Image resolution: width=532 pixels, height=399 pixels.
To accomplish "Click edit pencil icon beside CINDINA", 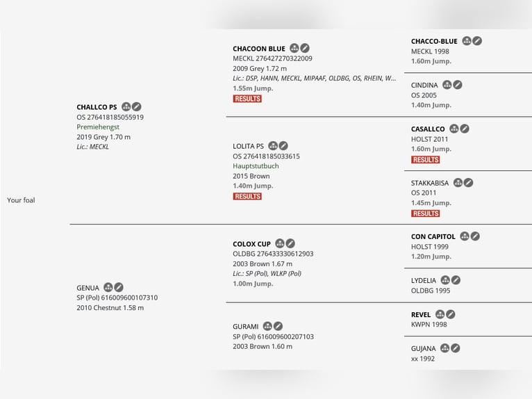I will (458, 85).
